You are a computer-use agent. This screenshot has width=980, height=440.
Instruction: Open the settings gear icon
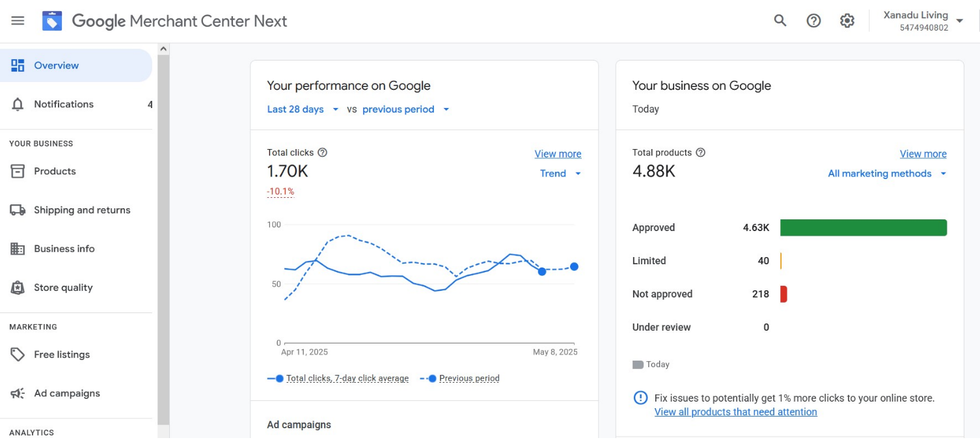(x=847, y=21)
